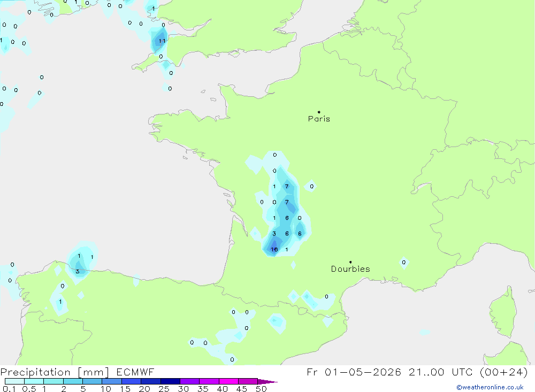535x392 pixels.
Task: Click the '15' legend scale label
Action: (125, 389)
